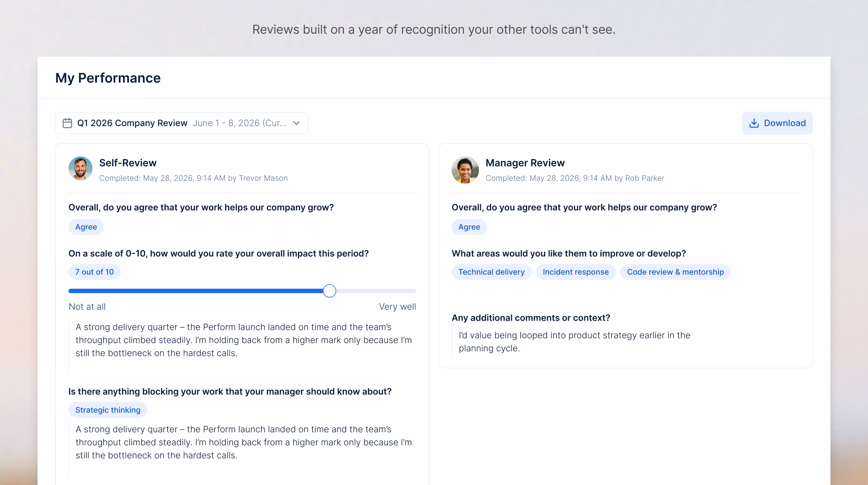This screenshot has width=868, height=485.
Task: Click the calendar icon in review selector
Action: pyautogui.click(x=67, y=123)
